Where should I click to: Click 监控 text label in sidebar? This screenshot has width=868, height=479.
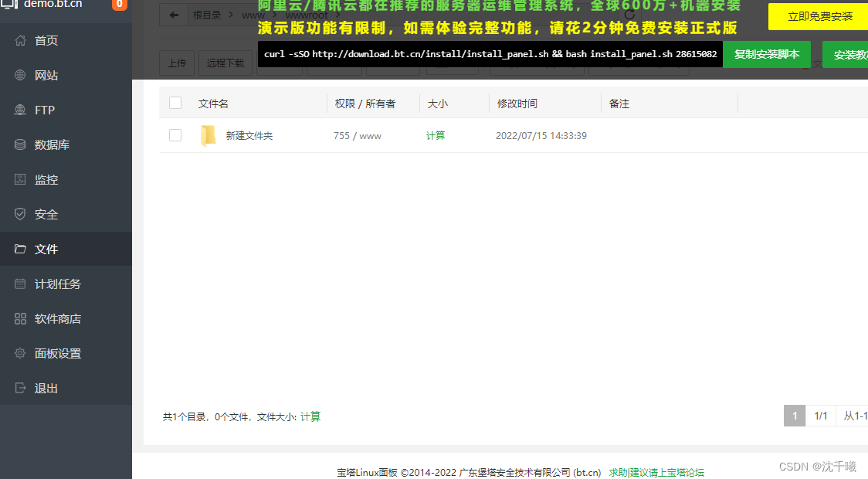click(x=46, y=179)
